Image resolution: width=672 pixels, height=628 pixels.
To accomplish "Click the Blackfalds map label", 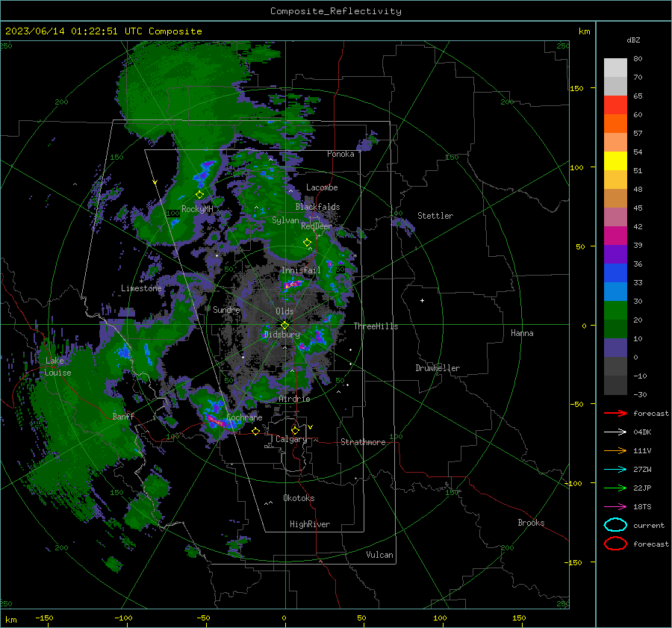I will coord(317,207).
